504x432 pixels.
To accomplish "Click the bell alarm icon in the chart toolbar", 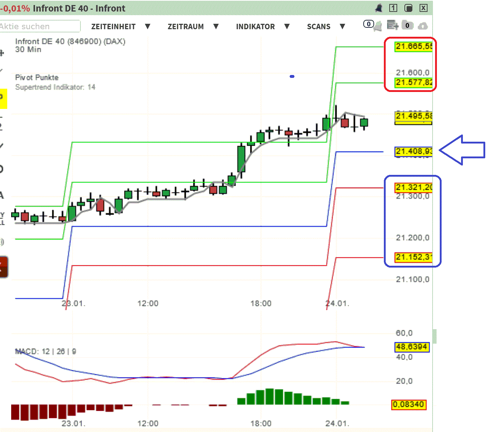I will pyautogui.click(x=377, y=26).
